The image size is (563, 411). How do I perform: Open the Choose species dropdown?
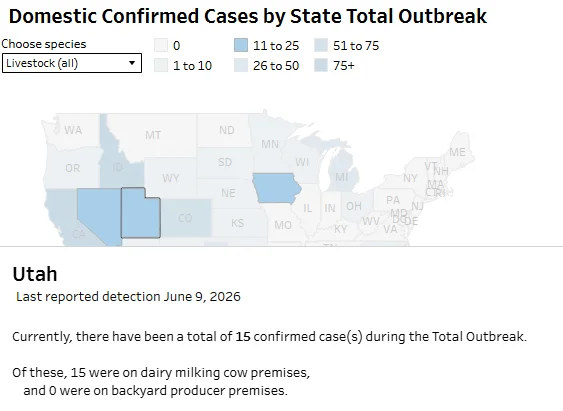click(x=72, y=63)
